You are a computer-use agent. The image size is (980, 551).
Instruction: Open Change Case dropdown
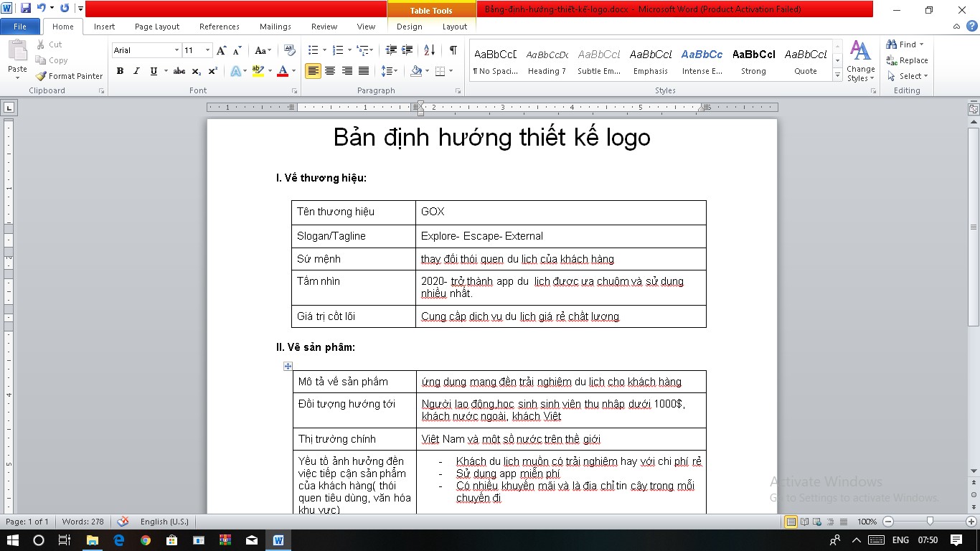coord(263,50)
